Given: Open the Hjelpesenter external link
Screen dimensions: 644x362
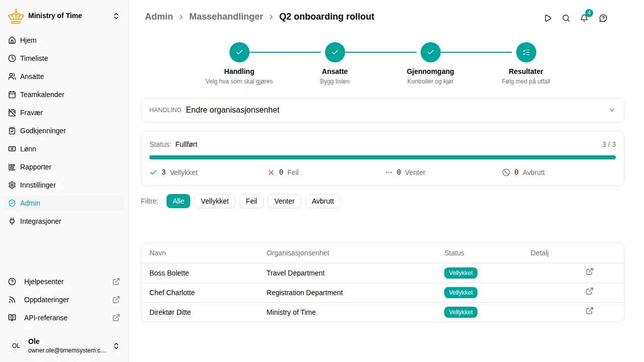Looking at the screenshot, I should coord(64,282).
